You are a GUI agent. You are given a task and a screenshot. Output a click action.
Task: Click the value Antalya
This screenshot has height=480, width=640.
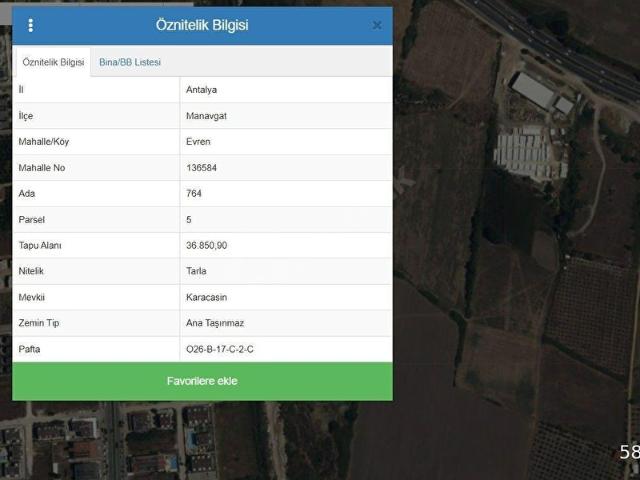pyautogui.click(x=201, y=90)
